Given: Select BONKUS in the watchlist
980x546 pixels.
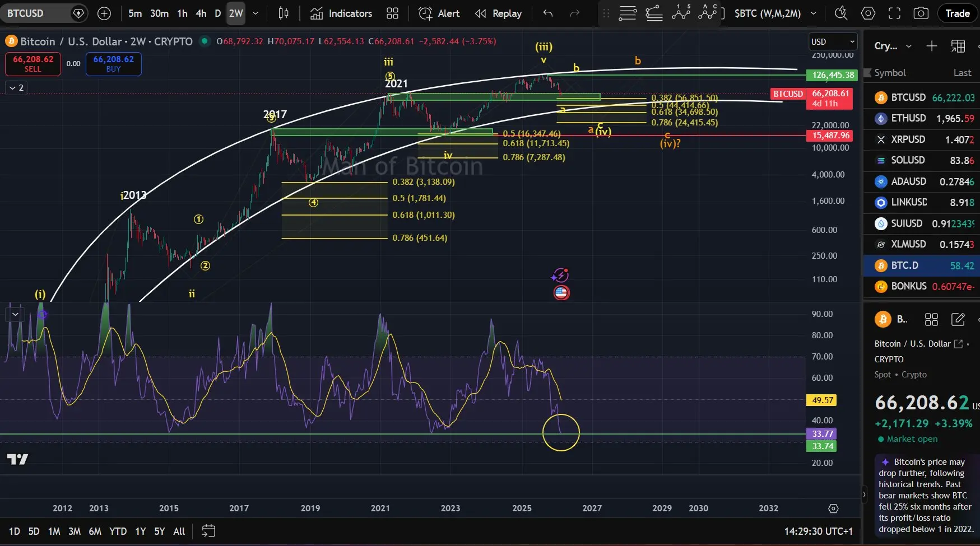Looking at the screenshot, I should click(922, 286).
